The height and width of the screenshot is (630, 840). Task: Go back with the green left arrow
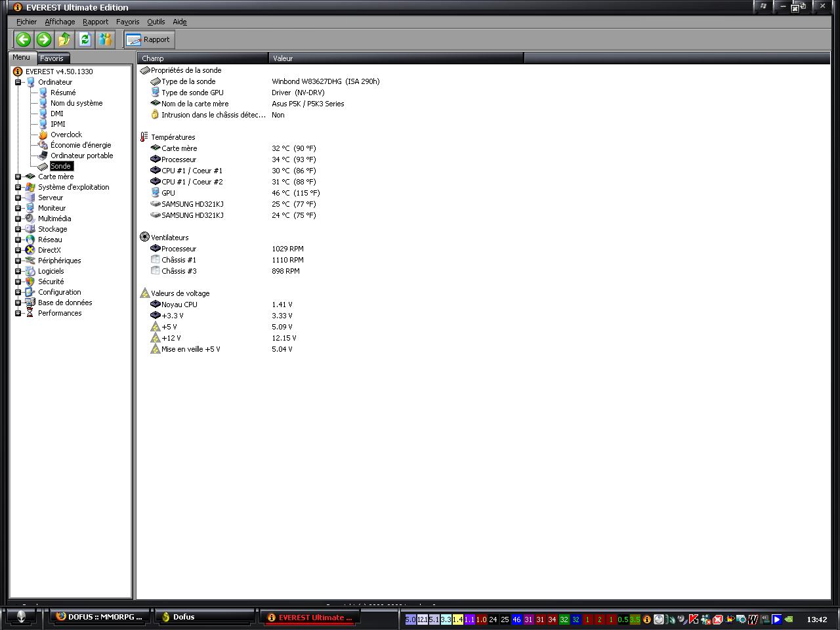point(24,39)
